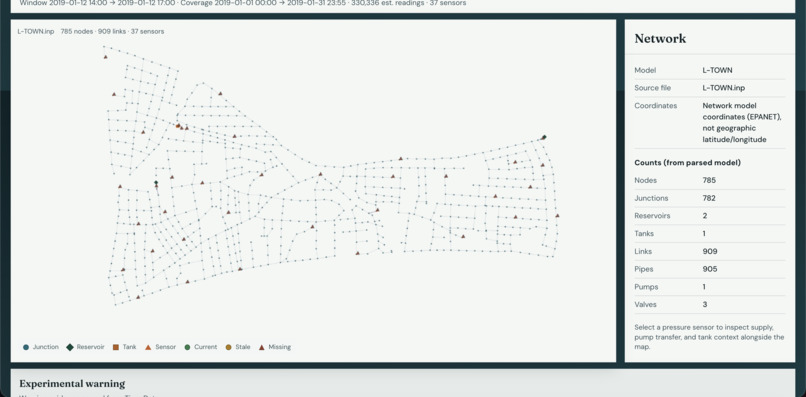806x397 pixels.
Task: Click the Nodes count 785
Action: coord(709,181)
